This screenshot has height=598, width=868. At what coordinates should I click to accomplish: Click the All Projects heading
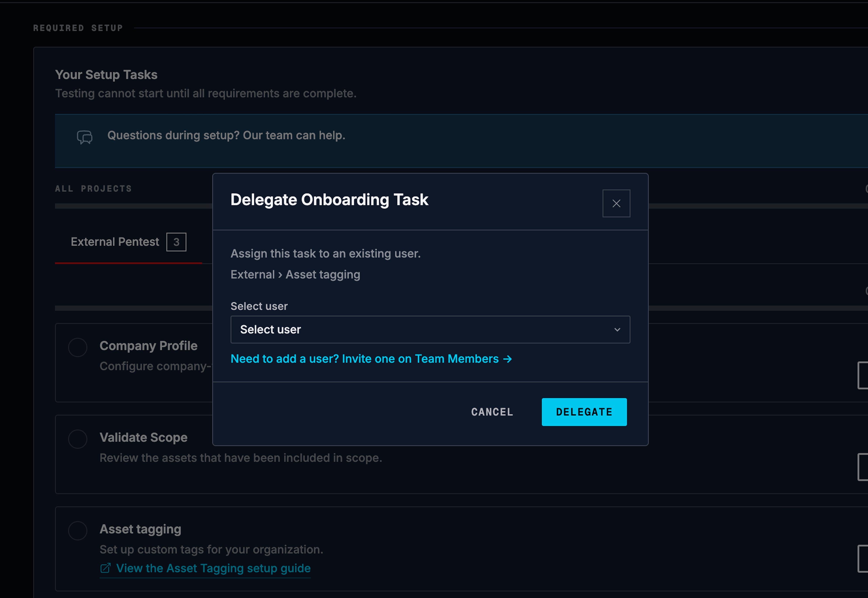94,189
